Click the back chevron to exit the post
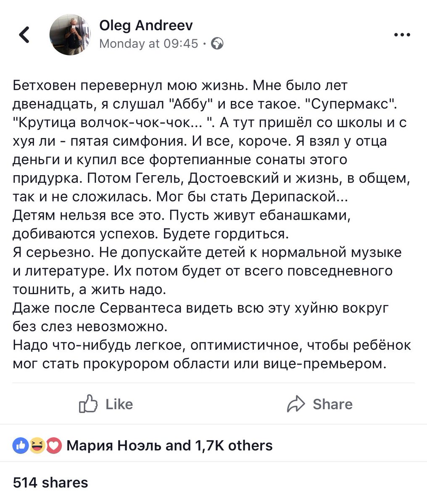Viewport: 427px width, 504px height. pos(23,35)
